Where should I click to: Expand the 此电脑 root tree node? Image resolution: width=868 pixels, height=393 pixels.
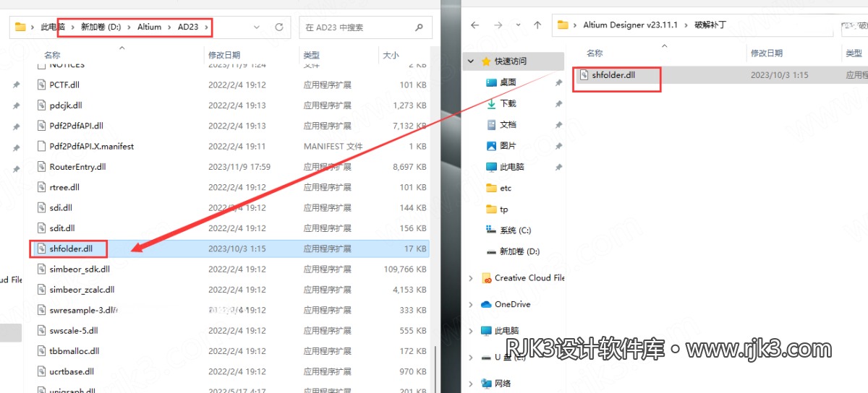pos(471,331)
